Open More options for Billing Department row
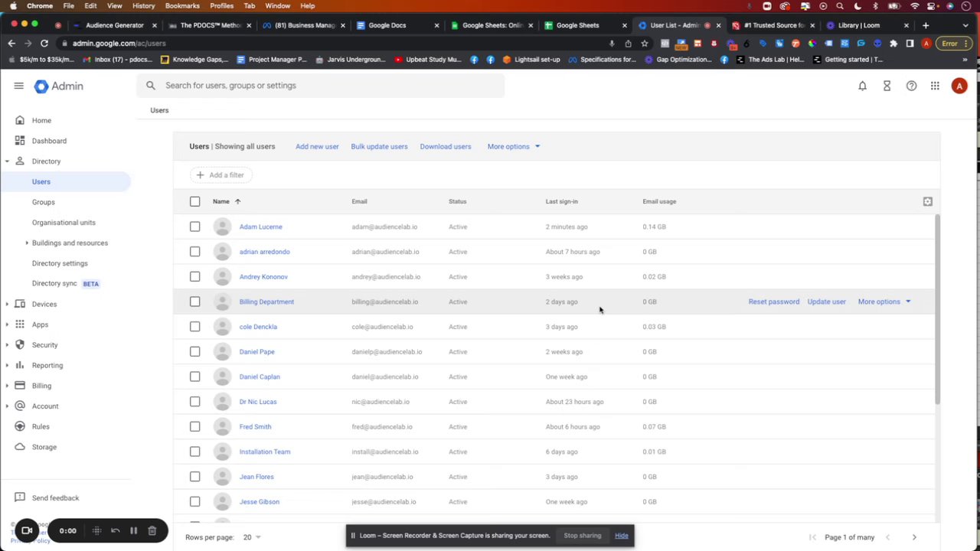Screen dimensions: 980x551 click(884, 302)
